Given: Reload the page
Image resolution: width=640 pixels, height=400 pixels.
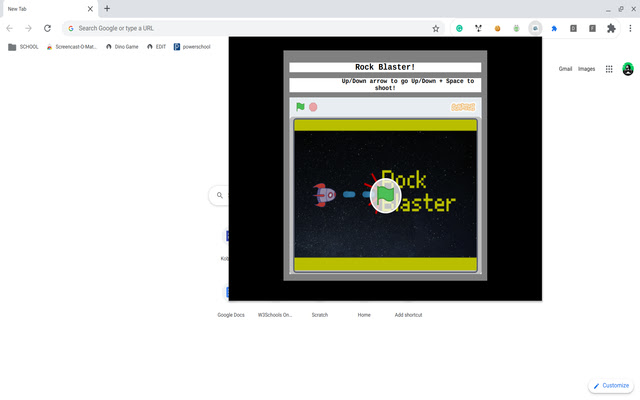Looking at the screenshot, I should [x=47, y=28].
